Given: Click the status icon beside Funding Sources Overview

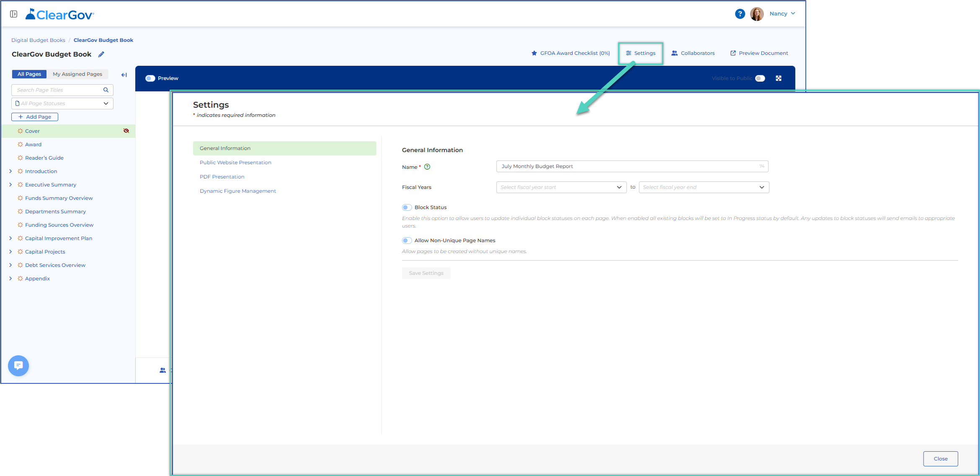Looking at the screenshot, I should 20,225.
